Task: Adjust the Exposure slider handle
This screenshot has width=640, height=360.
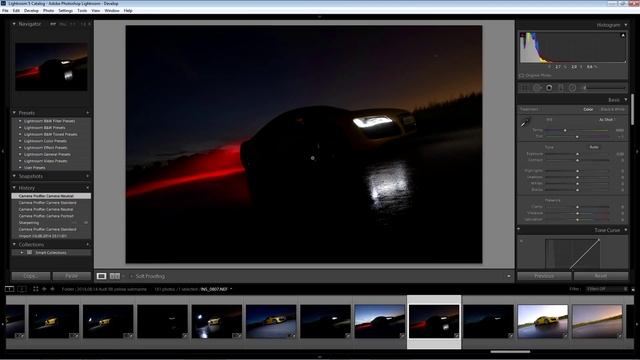Action: [x=577, y=154]
